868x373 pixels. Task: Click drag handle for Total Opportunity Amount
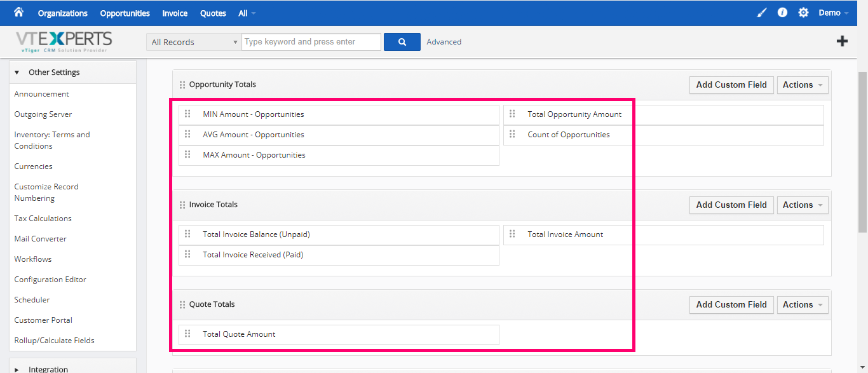coord(512,114)
